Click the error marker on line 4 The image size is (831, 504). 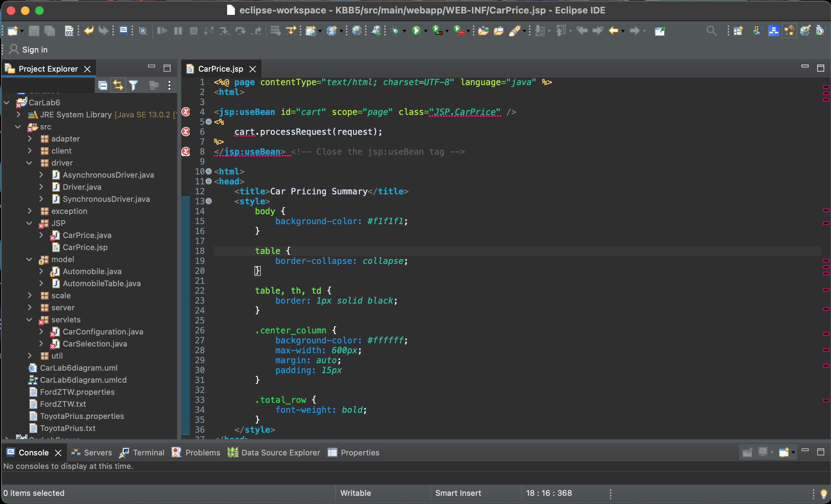coord(186,112)
